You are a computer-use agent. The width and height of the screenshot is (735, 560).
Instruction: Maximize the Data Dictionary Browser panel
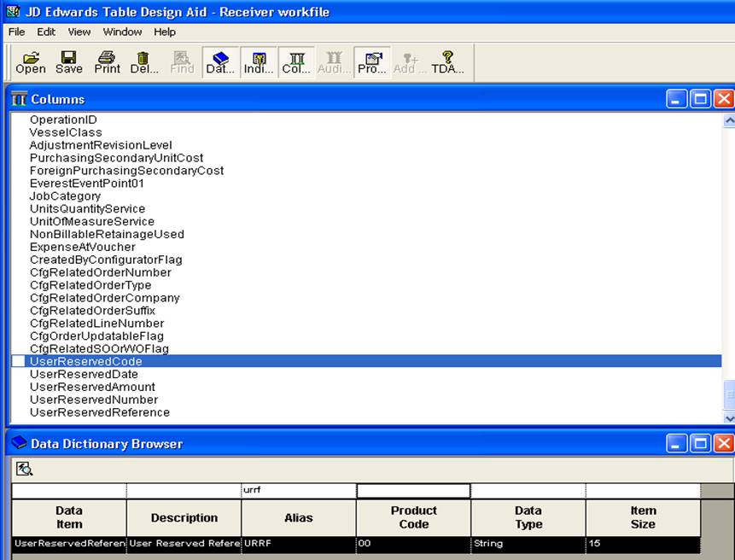click(700, 443)
